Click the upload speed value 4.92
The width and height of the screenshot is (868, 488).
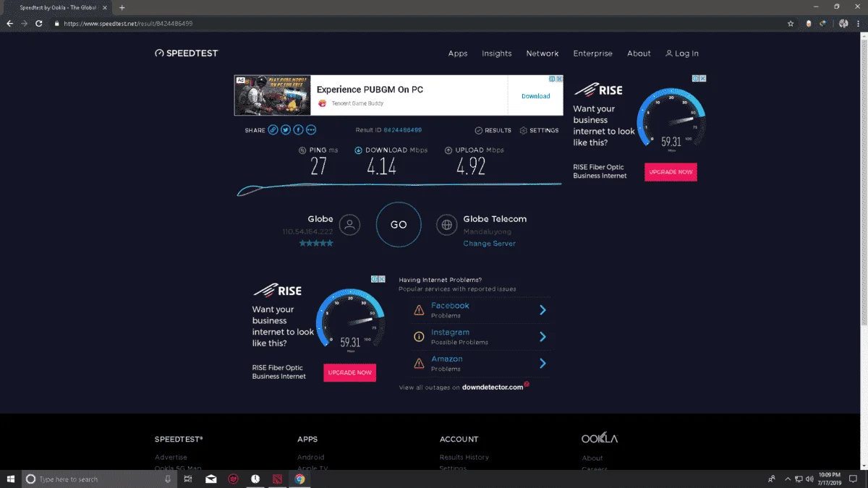[471, 166]
